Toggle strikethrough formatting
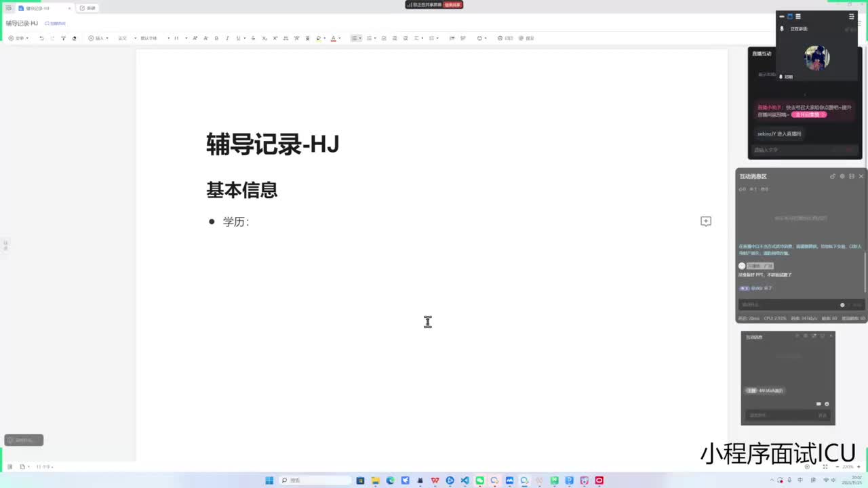Image resolution: width=868 pixels, height=488 pixels. 253,38
